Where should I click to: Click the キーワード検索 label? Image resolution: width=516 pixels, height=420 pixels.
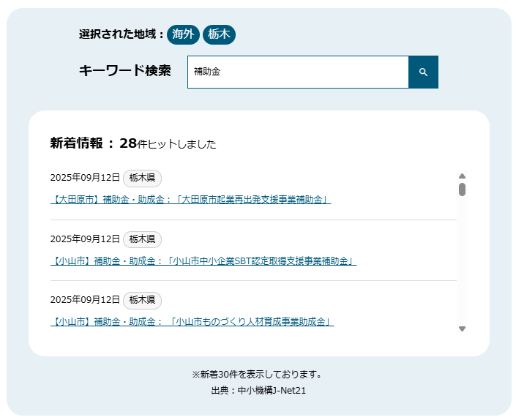pyautogui.click(x=124, y=71)
